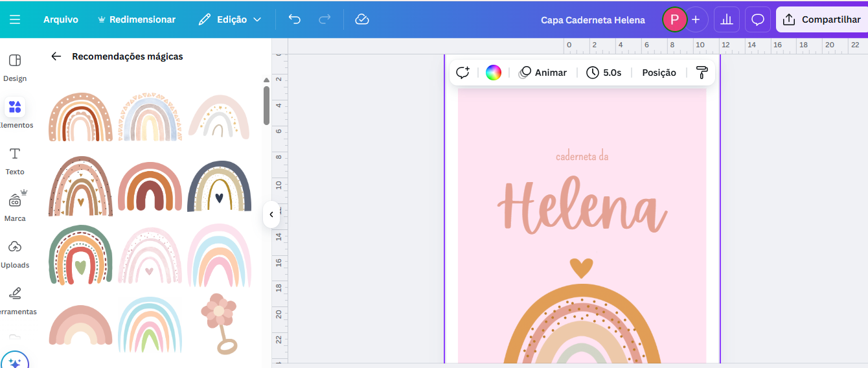
Task: Click the cloud save status icon
Action: tap(362, 19)
